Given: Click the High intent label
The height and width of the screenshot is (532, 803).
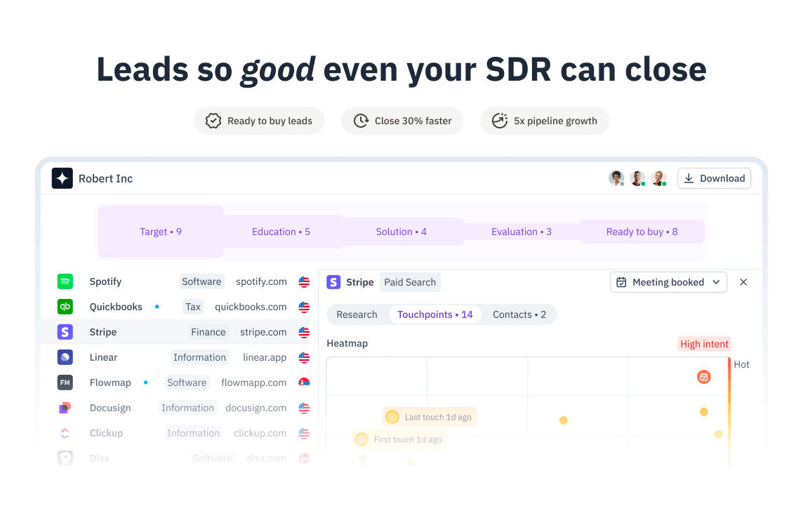Looking at the screenshot, I should (704, 344).
